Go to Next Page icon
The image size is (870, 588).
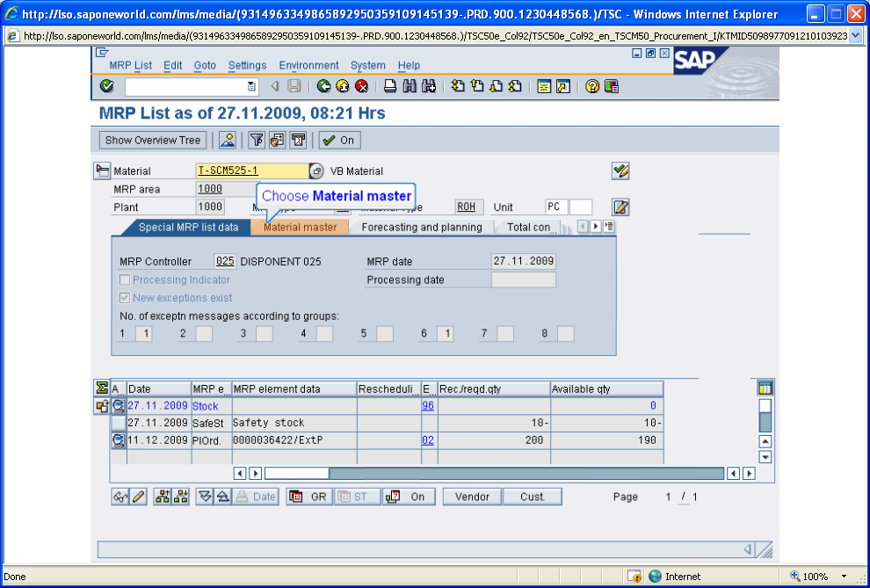(496, 86)
